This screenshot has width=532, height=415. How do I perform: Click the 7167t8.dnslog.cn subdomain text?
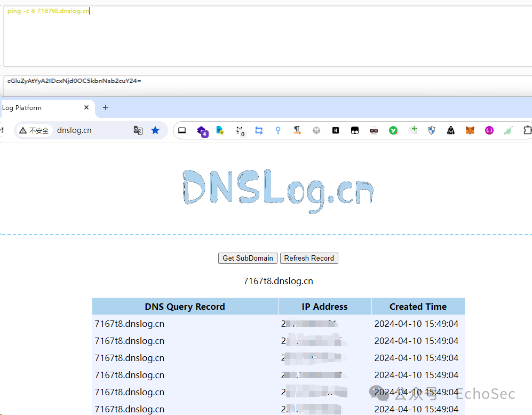click(x=278, y=281)
